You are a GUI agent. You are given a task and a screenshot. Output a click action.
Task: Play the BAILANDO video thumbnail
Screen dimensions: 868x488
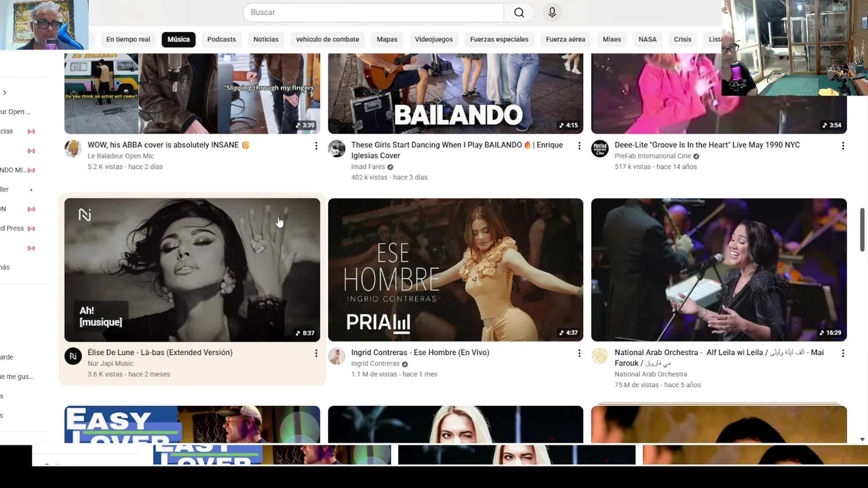click(x=456, y=94)
